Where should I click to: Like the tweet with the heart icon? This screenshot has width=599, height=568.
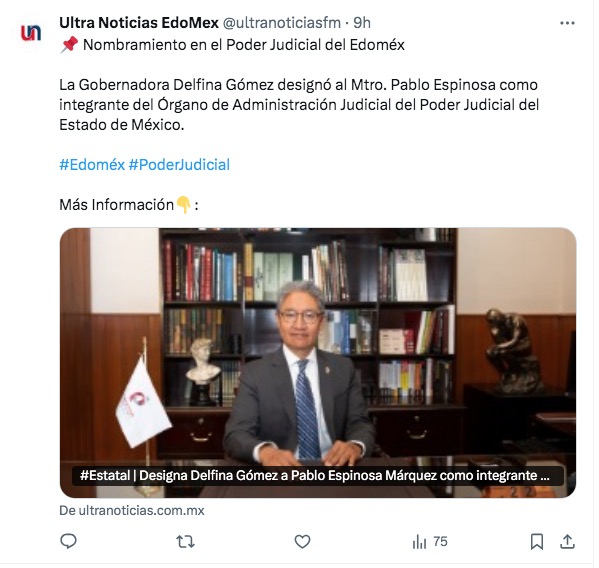pyautogui.click(x=302, y=542)
